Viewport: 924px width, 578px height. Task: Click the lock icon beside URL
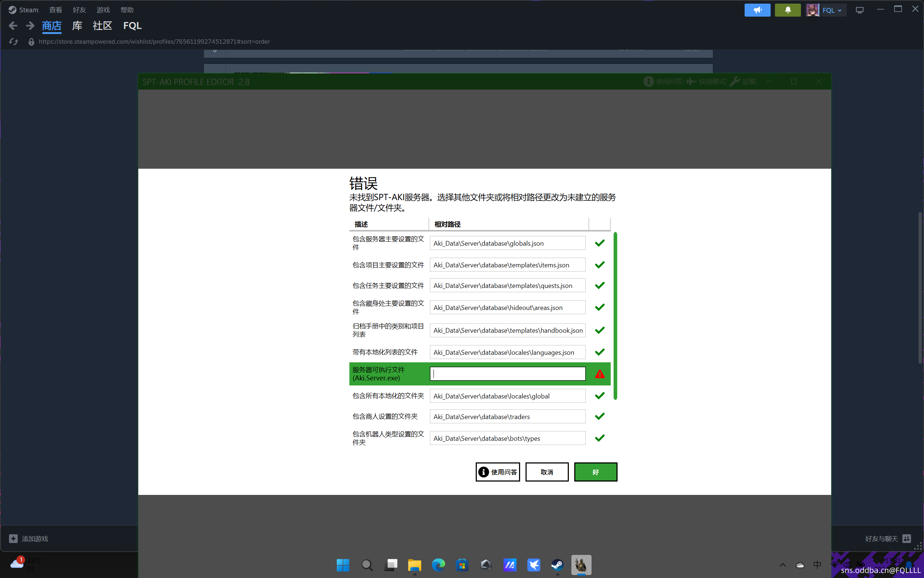pos(31,42)
